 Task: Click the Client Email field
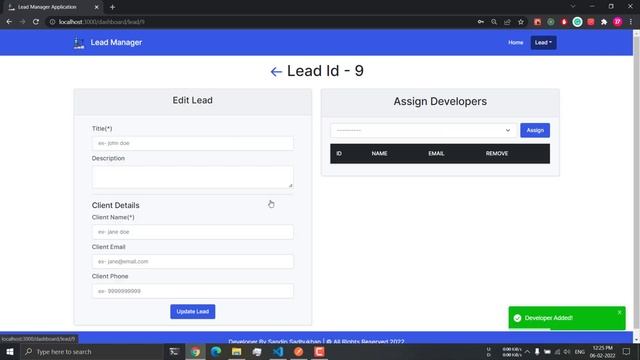[193, 261]
